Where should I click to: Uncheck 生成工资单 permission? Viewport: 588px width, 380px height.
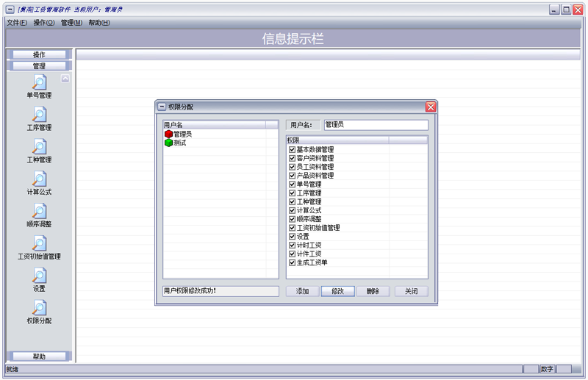click(x=292, y=262)
